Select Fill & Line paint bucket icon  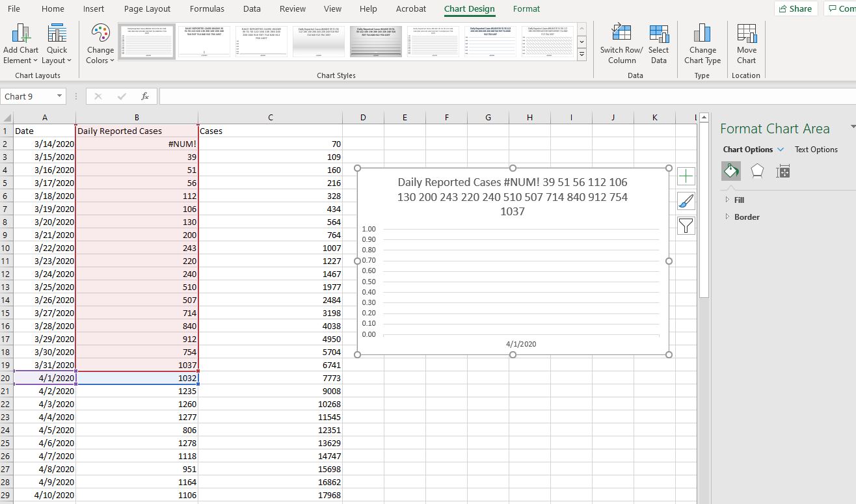pyautogui.click(x=731, y=171)
